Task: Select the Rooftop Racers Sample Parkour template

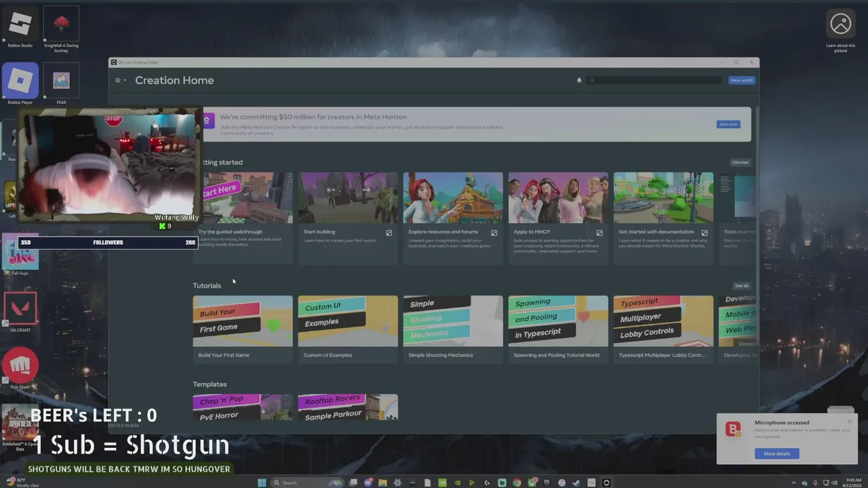Action: (348, 407)
